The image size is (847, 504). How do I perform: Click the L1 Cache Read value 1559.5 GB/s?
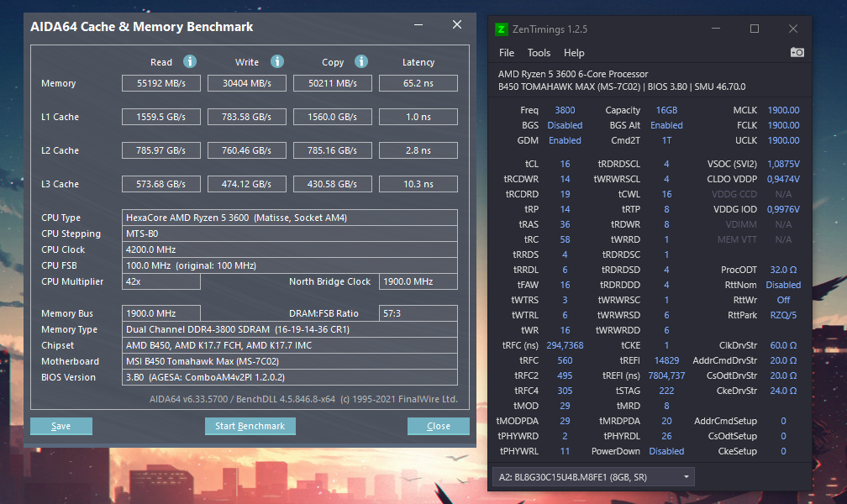[x=161, y=117]
